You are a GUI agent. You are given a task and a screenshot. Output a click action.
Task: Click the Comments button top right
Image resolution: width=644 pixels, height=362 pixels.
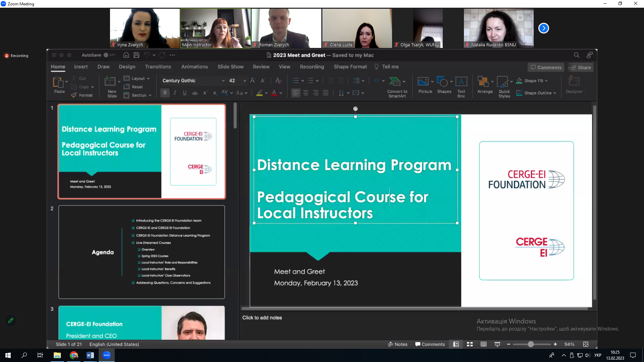[546, 67]
